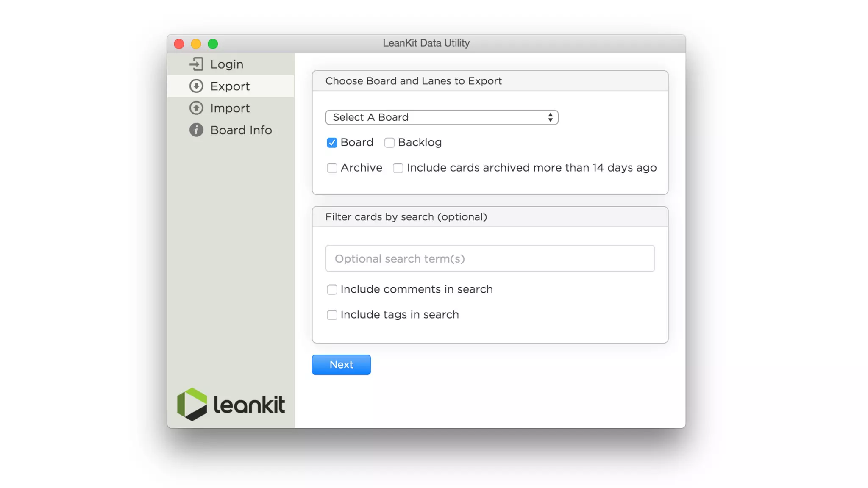Open the Select A Board dropdown
The image size is (868, 488).
[x=442, y=117]
